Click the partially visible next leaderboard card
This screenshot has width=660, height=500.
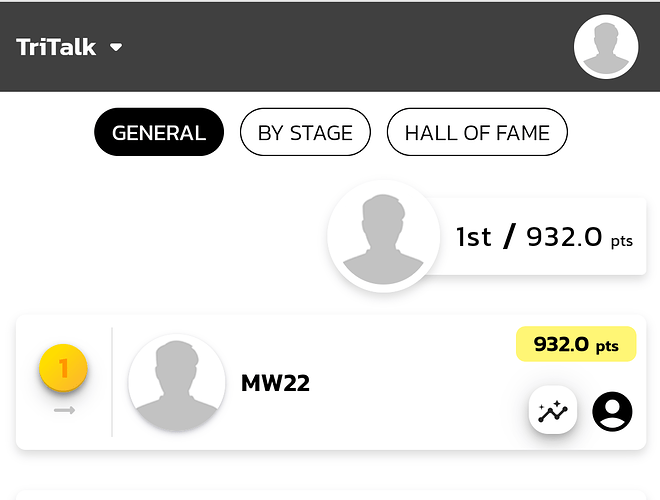pyautogui.click(x=331, y=495)
